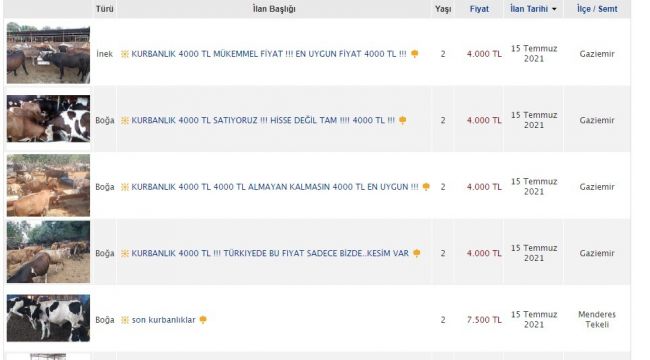Click orange badge after HİSSE DEĞİL TAM title
The height and width of the screenshot is (360, 650).
pyautogui.click(x=403, y=120)
